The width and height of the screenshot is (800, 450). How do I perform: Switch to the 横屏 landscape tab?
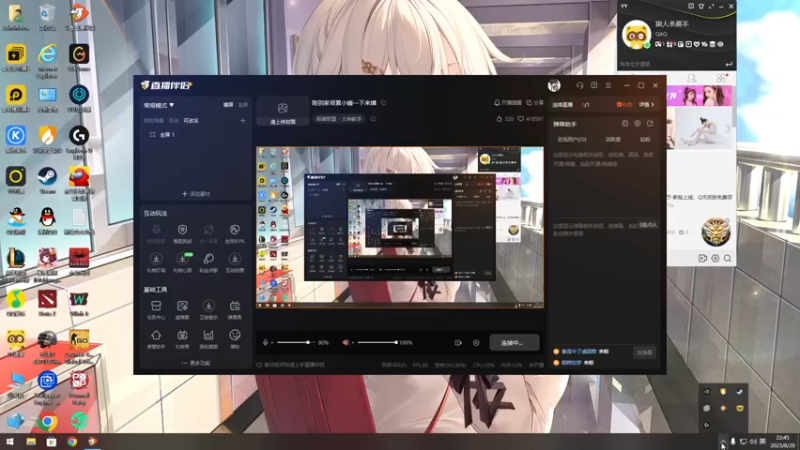(228, 105)
